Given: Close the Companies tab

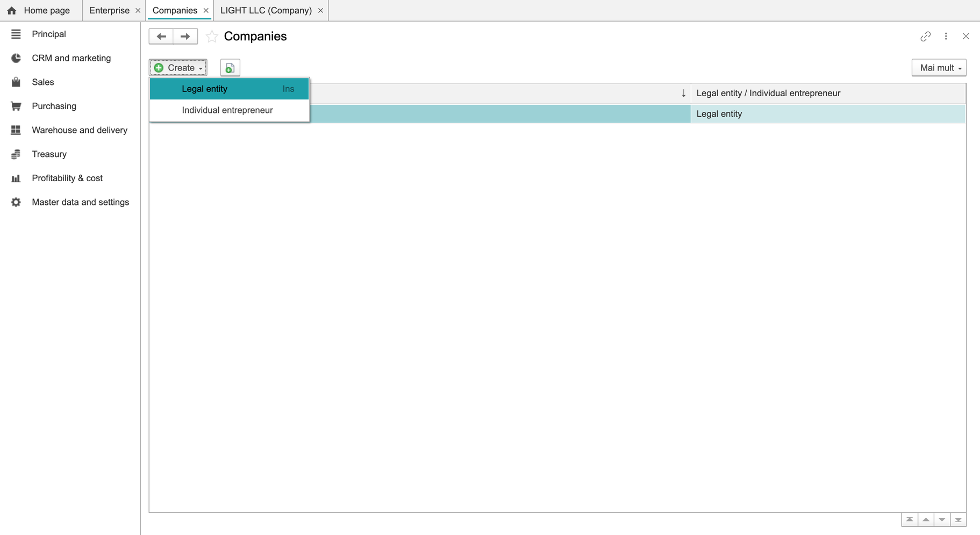Looking at the screenshot, I should [x=206, y=10].
